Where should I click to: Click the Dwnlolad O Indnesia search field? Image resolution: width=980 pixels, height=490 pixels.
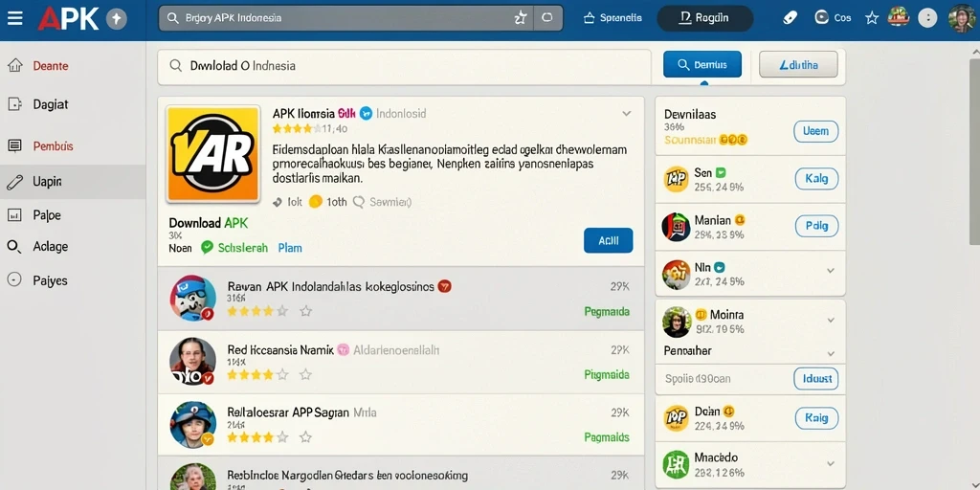click(404, 66)
